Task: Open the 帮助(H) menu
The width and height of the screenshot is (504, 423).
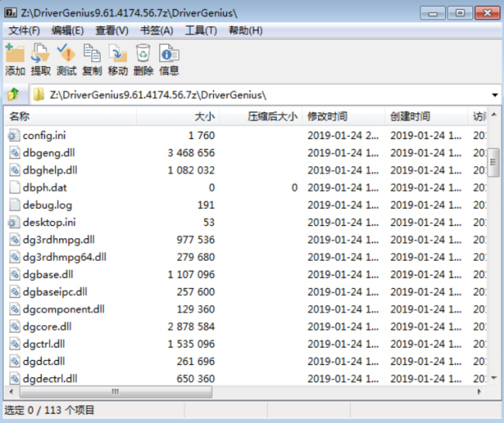Action: click(245, 30)
